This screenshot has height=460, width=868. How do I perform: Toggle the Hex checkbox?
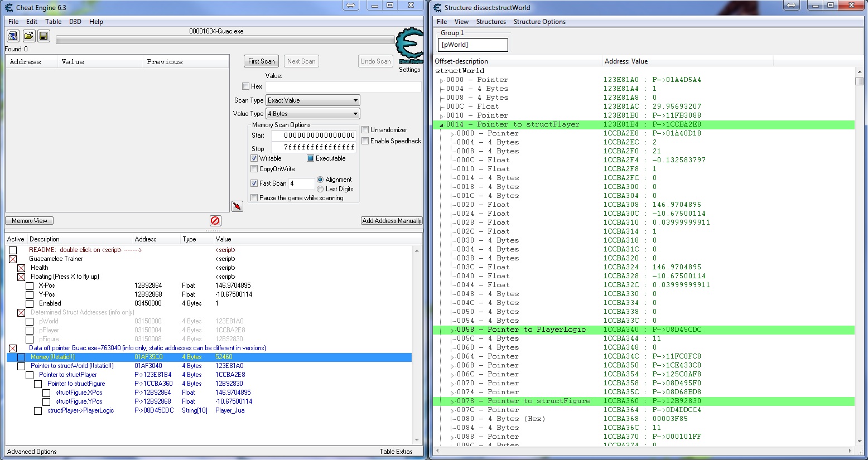tap(245, 86)
